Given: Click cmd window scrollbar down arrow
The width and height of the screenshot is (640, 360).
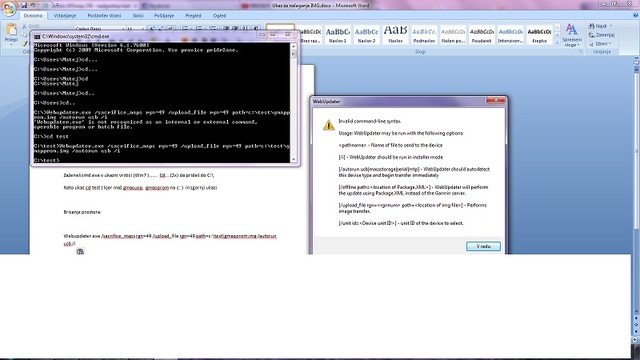Looking at the screenshot, I should 293,159.
